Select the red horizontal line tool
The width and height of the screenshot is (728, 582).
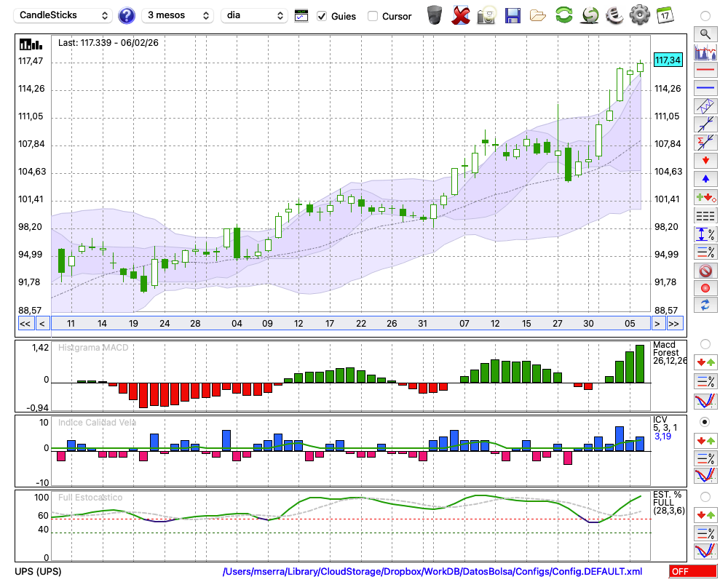coord(705,71)
